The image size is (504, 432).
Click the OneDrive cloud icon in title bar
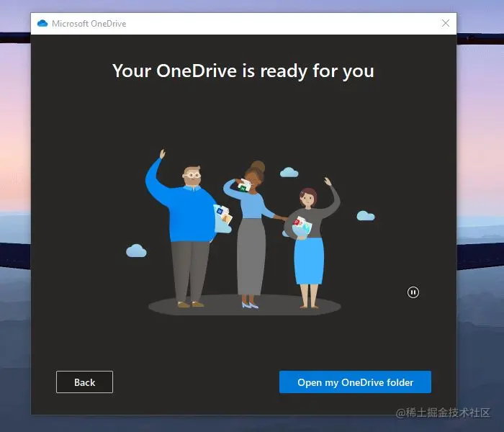(x=42, y=24)
